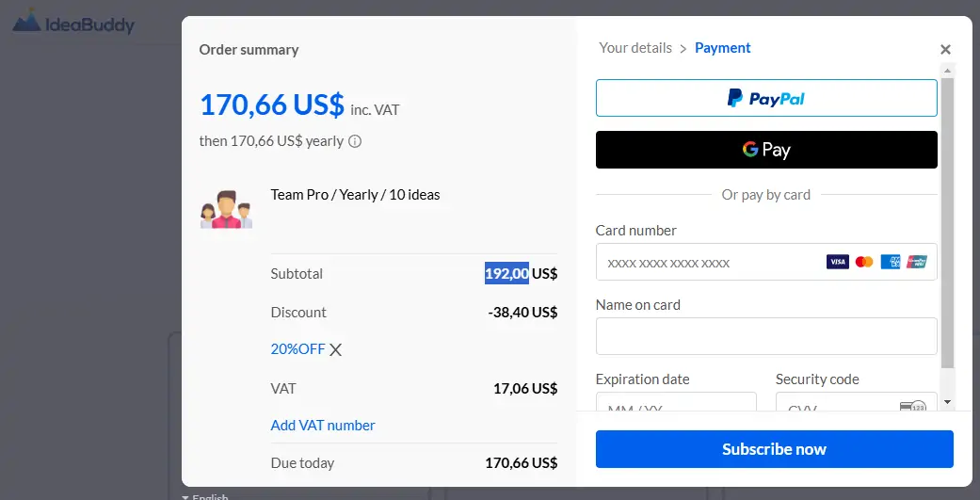
Task: Click the 20%OFF coupon code link
Action: click(297, 349)
